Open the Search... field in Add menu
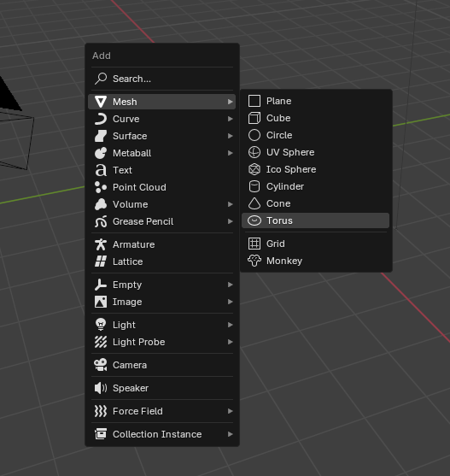Viewport: 450px width, 476px height. point(162,79)
